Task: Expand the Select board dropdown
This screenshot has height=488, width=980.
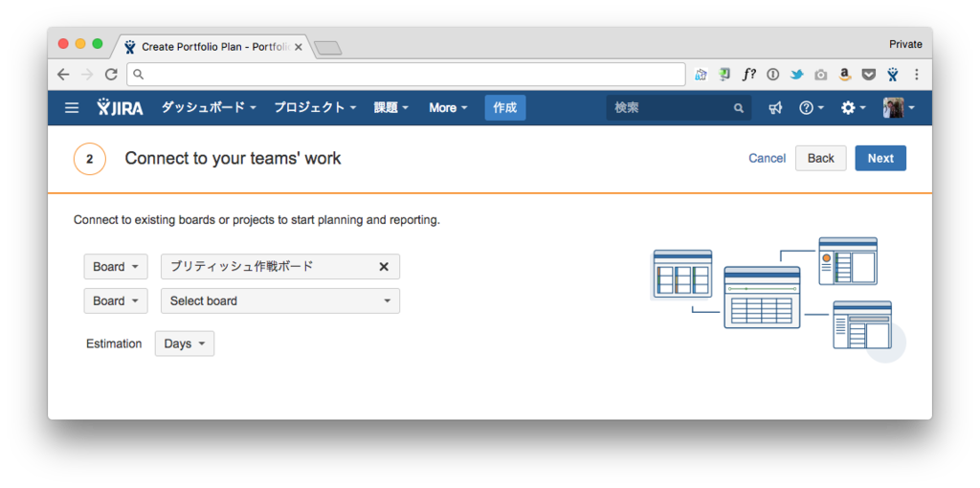Action: tap(280, 301)
